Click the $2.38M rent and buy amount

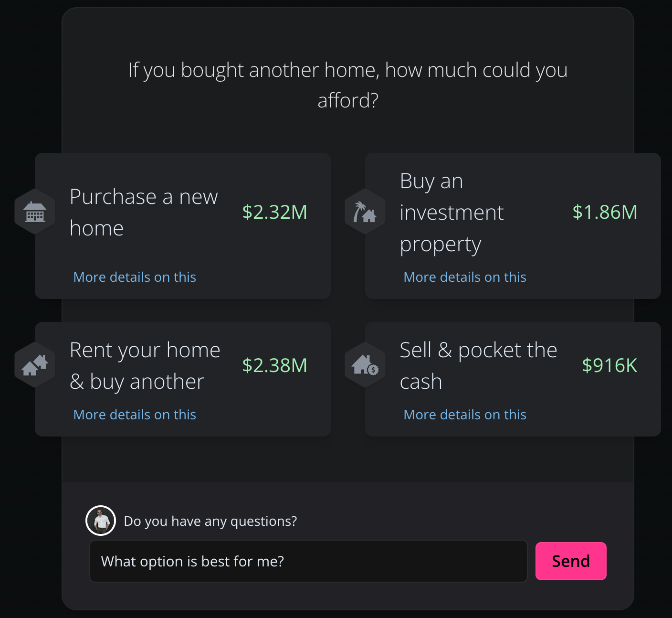(x=274, y=365)
